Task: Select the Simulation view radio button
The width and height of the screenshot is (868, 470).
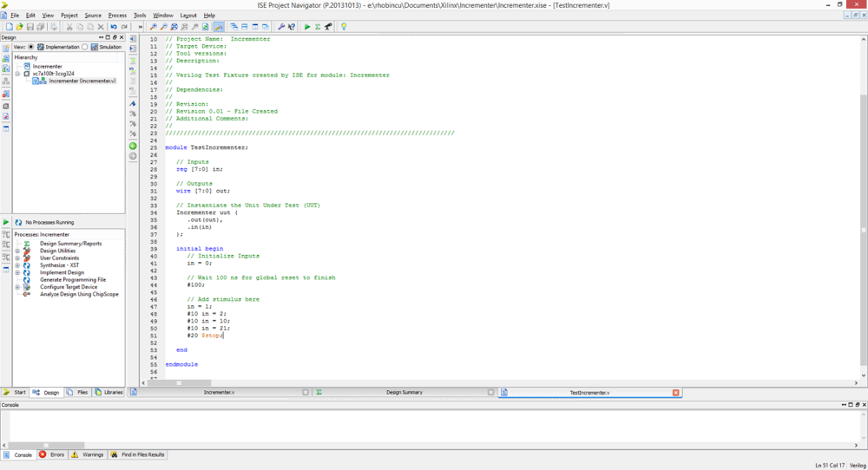Action: (85, 47)
